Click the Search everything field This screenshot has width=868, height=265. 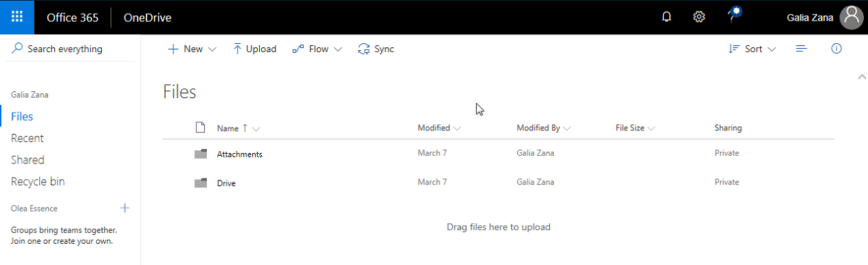coord(70,49)
